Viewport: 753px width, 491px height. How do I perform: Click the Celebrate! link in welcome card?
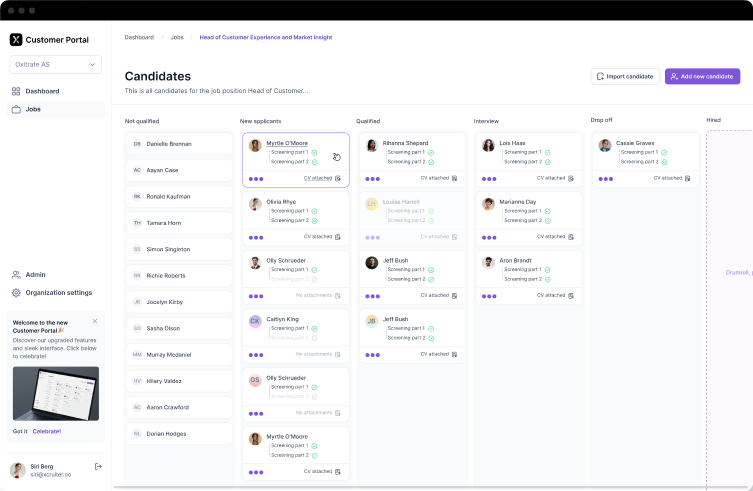[46, 431]
